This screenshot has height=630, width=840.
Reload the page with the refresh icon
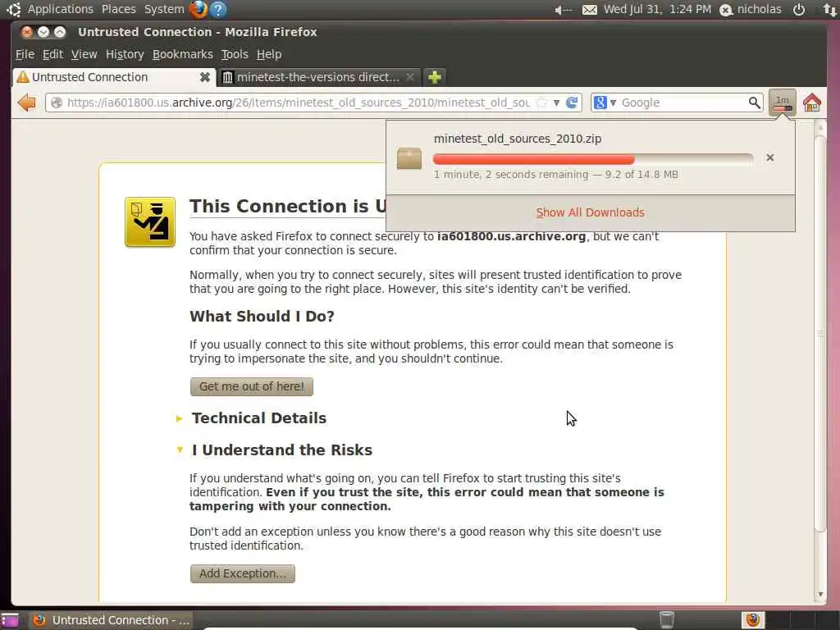(572, 103)
